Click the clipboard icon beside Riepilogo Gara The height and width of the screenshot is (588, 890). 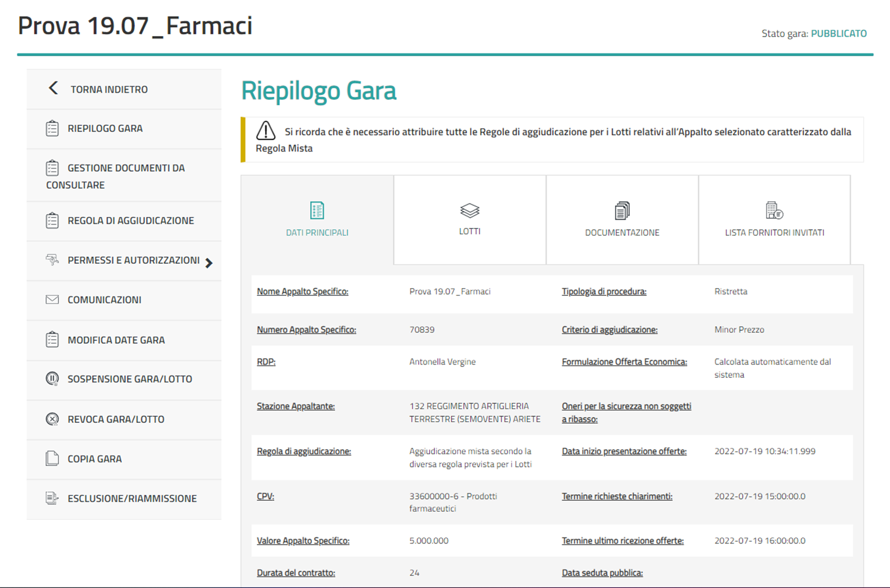pos(52,128)
